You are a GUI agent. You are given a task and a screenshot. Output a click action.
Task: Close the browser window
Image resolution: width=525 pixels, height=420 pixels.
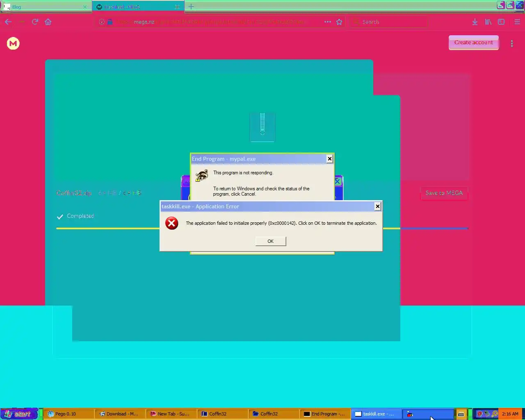pyautogui.click(x=519, y=5)
